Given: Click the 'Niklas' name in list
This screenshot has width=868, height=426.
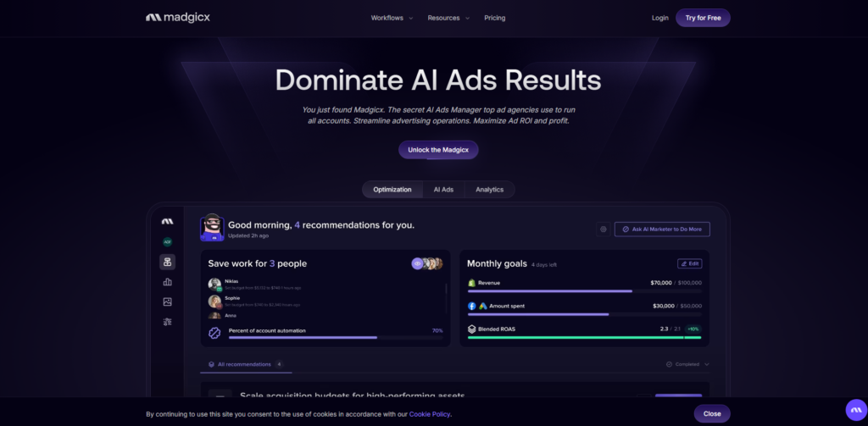Looking at the screenshot, I should 231,281.
